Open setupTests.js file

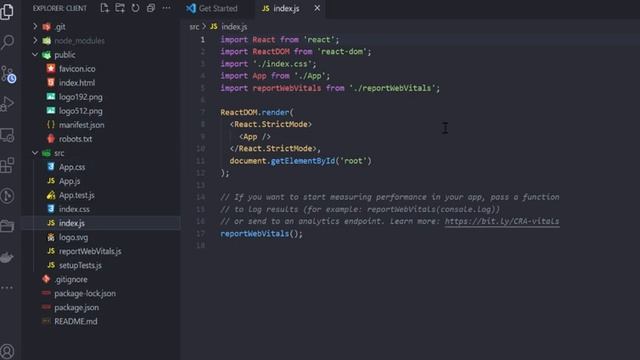coord(80,265)
